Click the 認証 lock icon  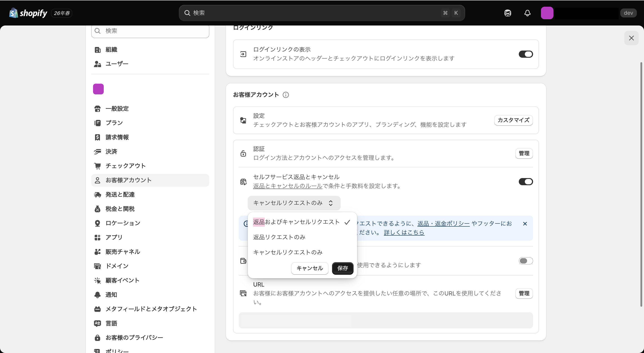pyautogui.click(x=243, y=153)
